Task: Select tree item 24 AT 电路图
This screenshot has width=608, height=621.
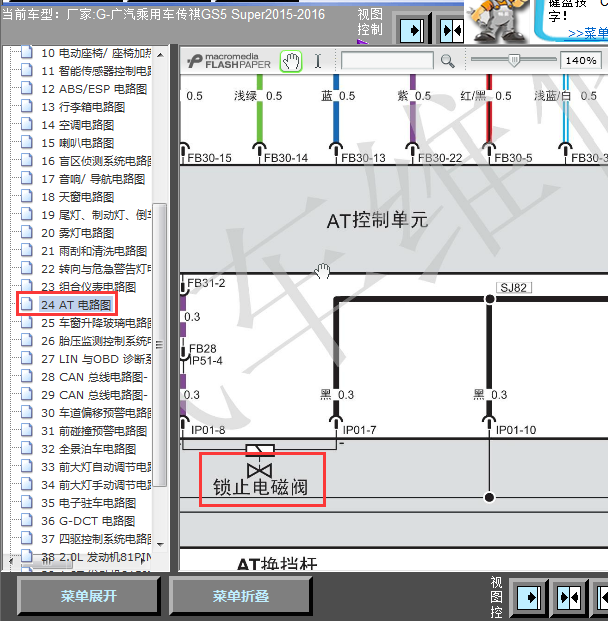Action: click(76, 305)
